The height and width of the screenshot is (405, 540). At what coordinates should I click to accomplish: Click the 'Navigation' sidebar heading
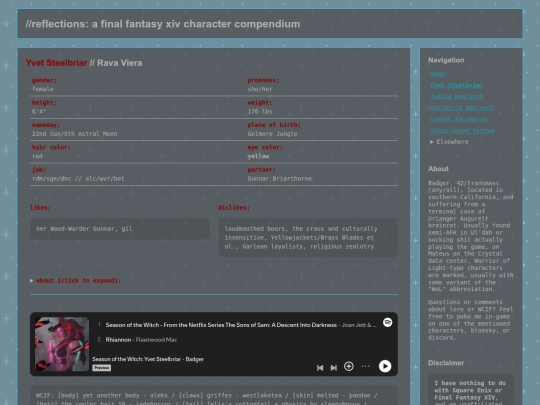[446, 60]
